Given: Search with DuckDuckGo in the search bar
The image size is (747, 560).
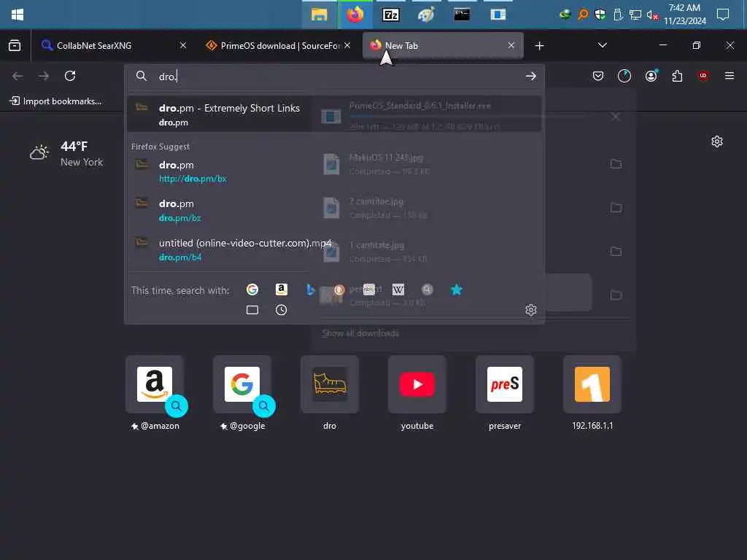Looking at the screenshot, I should (339, 289).
